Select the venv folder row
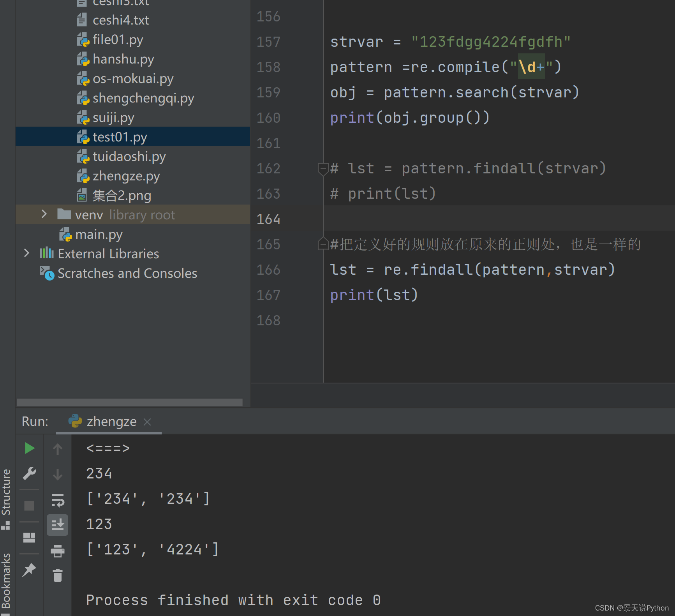This screenshot has height=616, width=675. tap(132, 215)
